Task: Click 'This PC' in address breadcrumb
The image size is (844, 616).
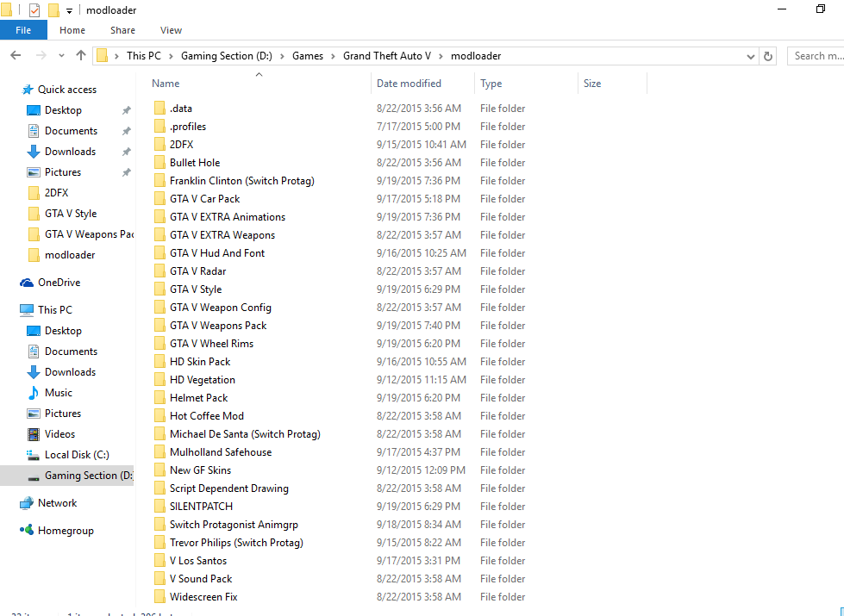Action: click(x=144, y=56)
